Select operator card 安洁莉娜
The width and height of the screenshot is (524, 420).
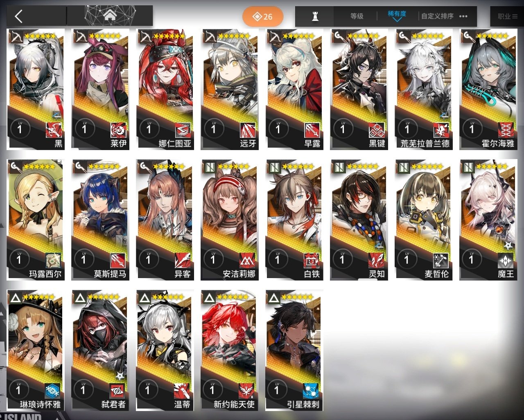tap(229, 220)
